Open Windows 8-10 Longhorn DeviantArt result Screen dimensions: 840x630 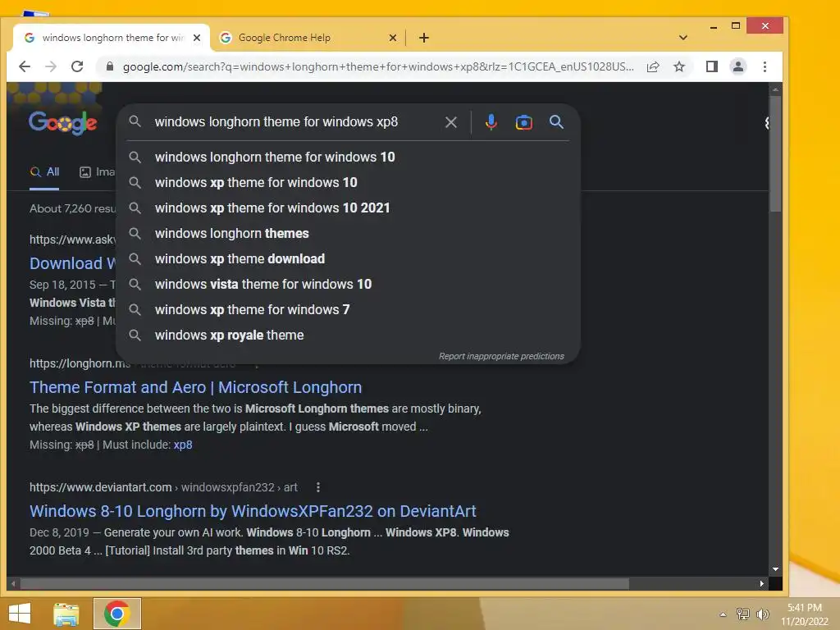point(253,511)
